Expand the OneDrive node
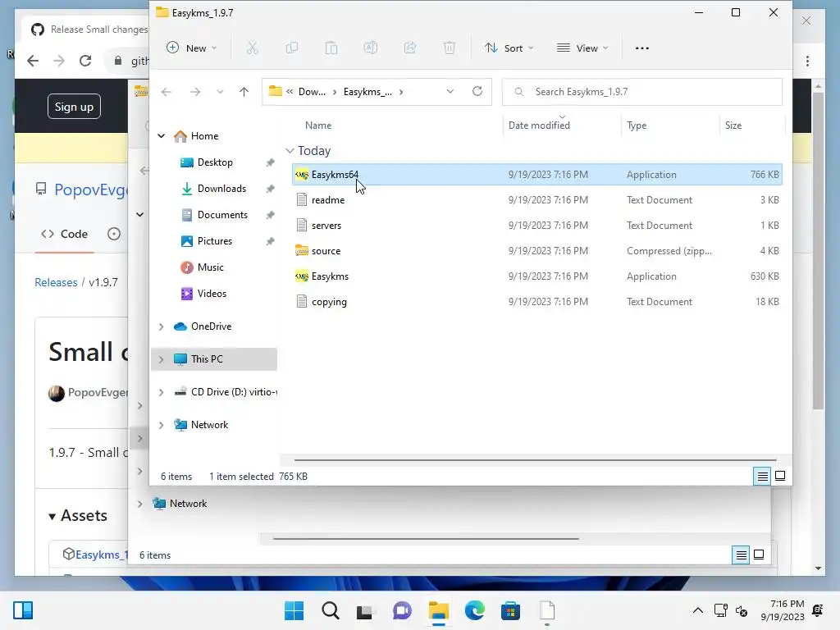This screenshot has width=840, height=630. [x=162, y=326]
